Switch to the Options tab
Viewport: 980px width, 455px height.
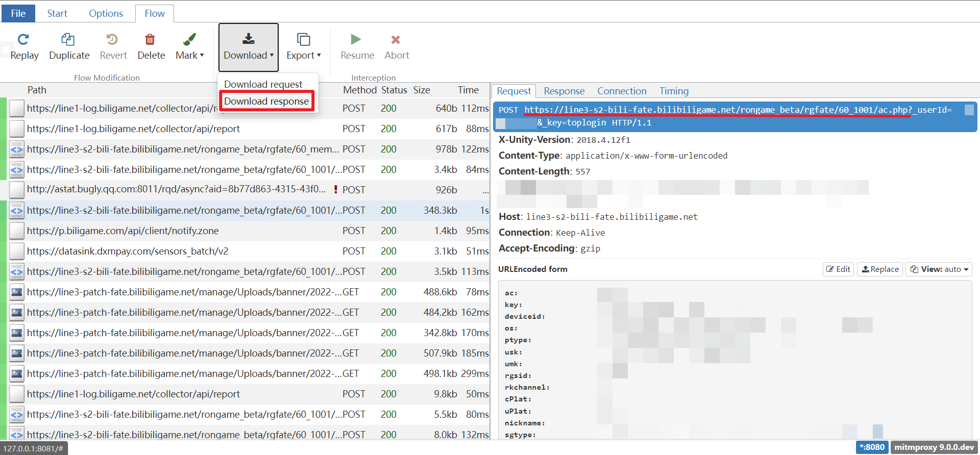tap(106, 13)
